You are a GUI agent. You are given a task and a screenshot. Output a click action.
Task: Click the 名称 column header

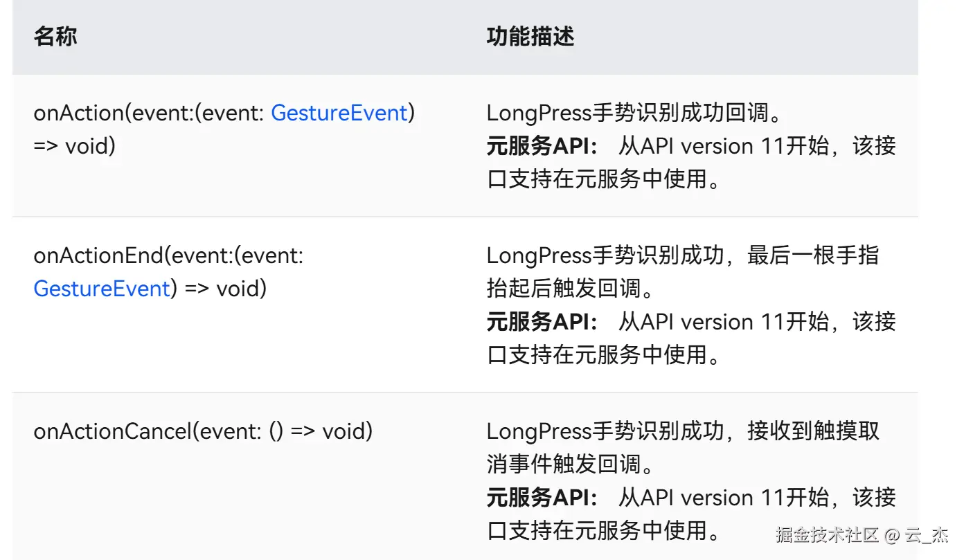(55, 36)
